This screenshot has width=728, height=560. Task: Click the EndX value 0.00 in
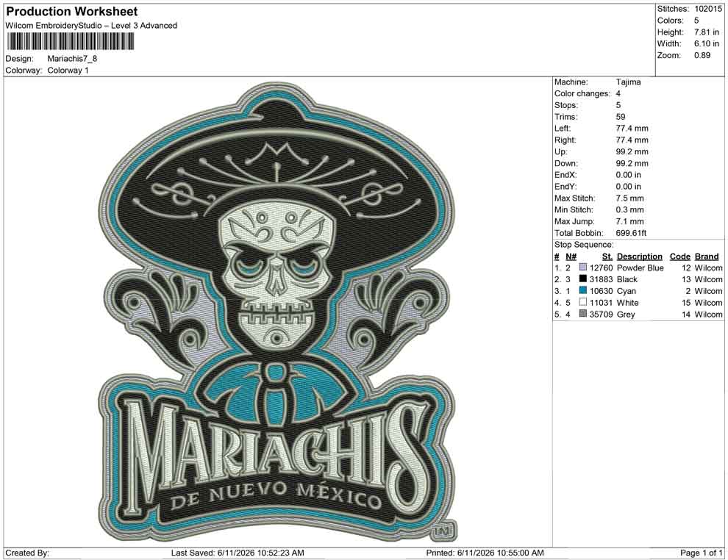pyautogui.click(x=629, y=175)
